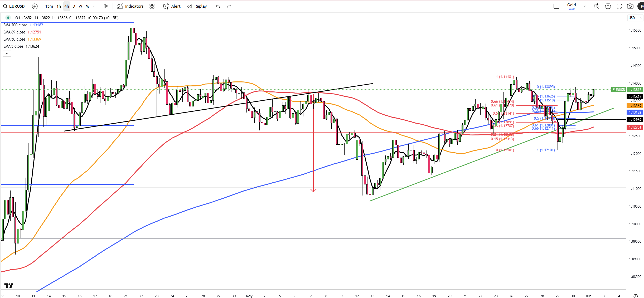
Task: Click the May label on the time axis
Action: (x=249, y=296)
